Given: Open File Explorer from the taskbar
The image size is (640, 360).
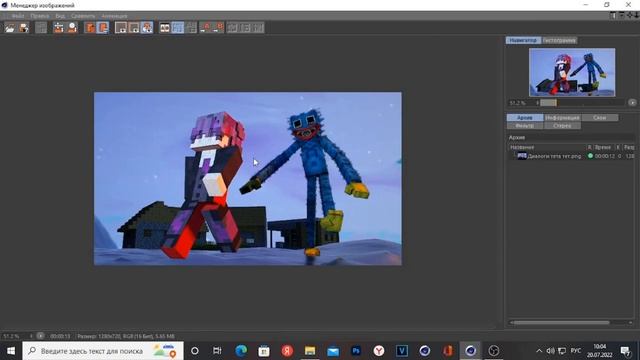Looking at the screenshot, I should 310,351.
